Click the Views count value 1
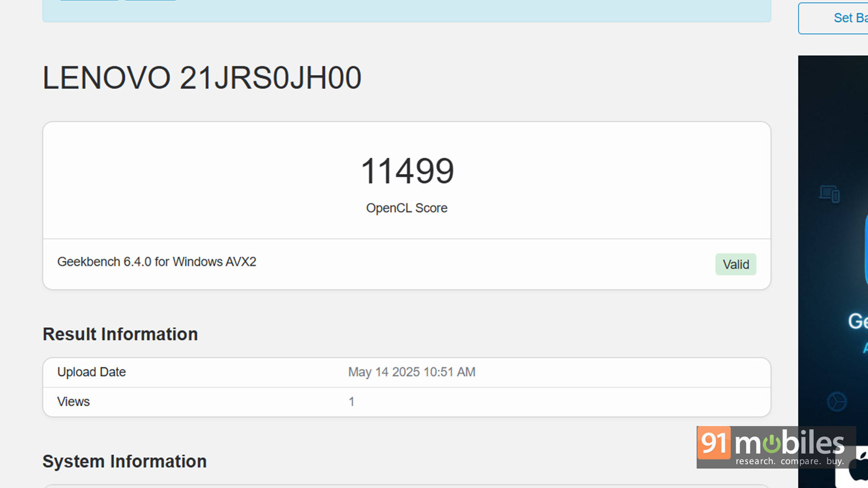 (351, 402)
